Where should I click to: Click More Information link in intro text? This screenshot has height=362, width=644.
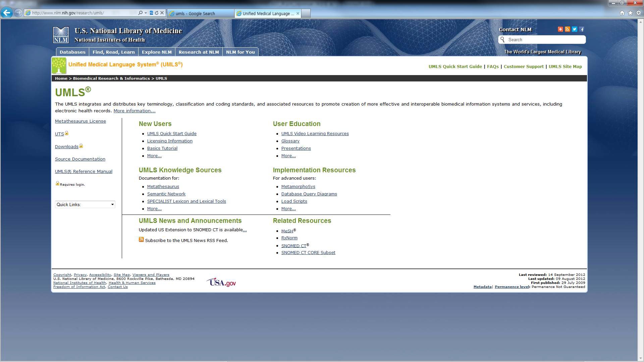(135, 111)
